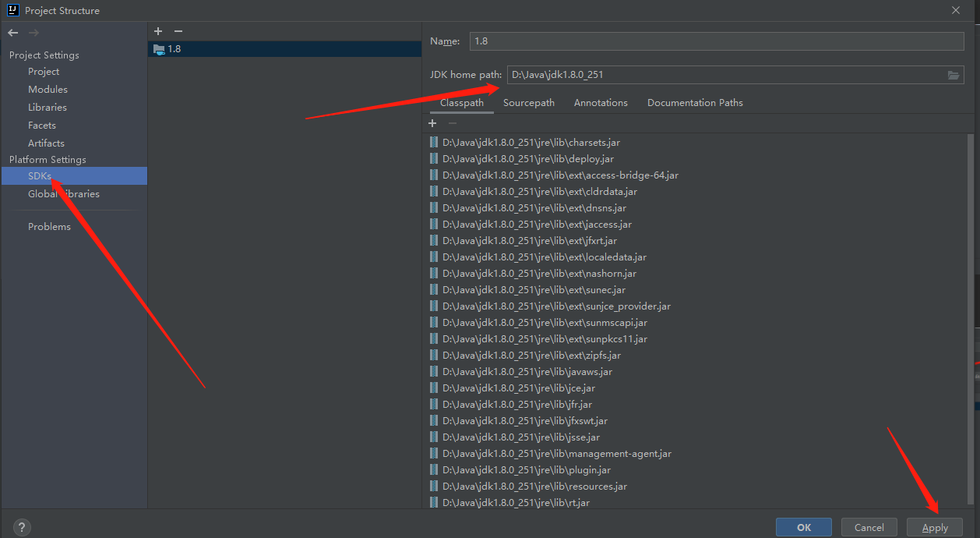Open the Global Libraries page
The image size is (980, 538).
pyautogui.click(x=64, y=194)
